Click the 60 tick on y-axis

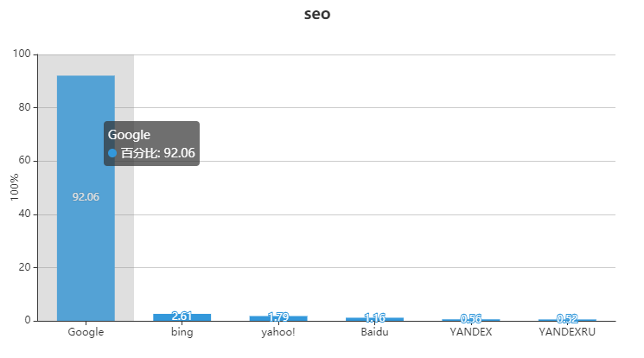point(25,161)
